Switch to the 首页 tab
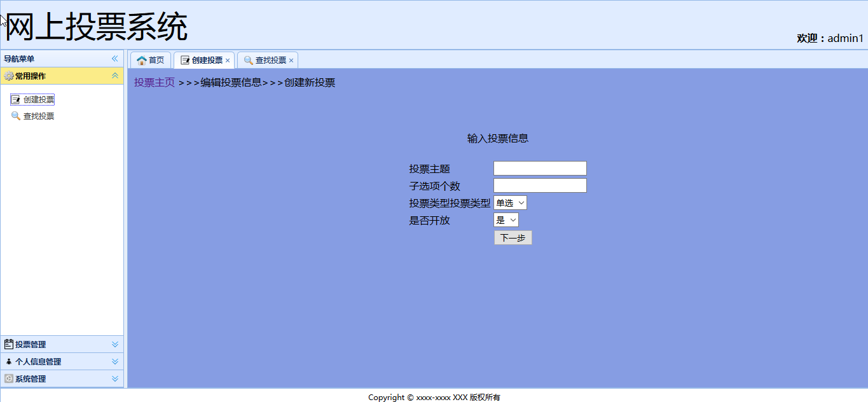868x402 pixels. click(x=151, y=60)
